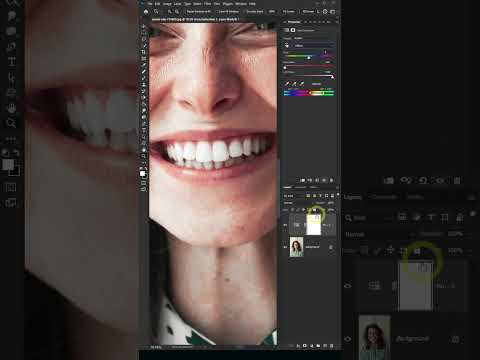480x360 pixels.
Task: Click the on-image adjustment hand icon
Action: tap(287, 46)
